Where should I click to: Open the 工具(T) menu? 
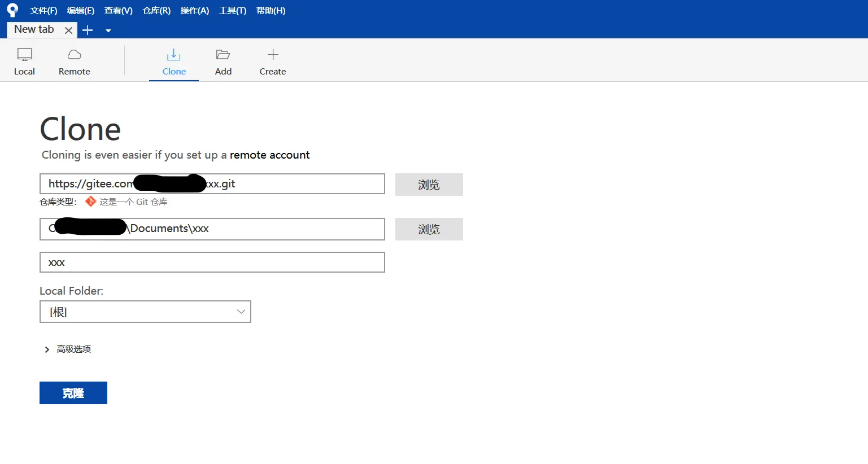tap(233, 11)
